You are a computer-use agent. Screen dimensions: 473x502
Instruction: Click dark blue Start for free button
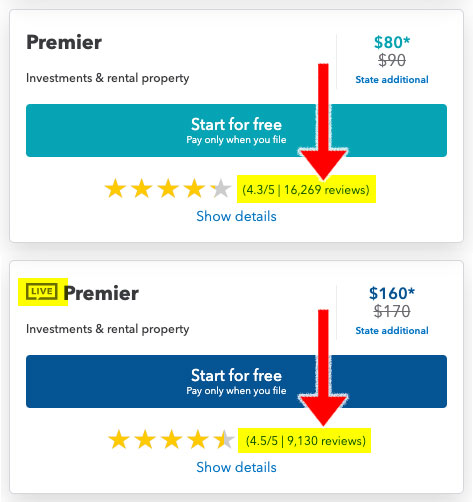(x=236, y=381)
